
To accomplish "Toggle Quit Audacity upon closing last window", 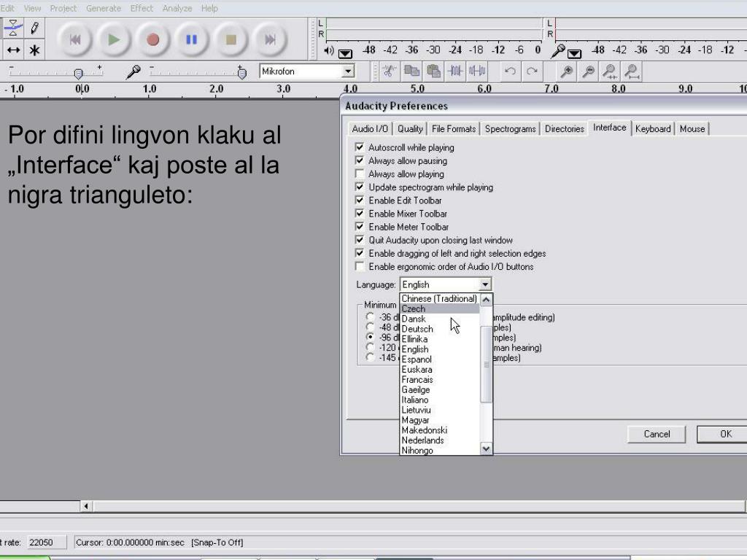I will [360, 240].
